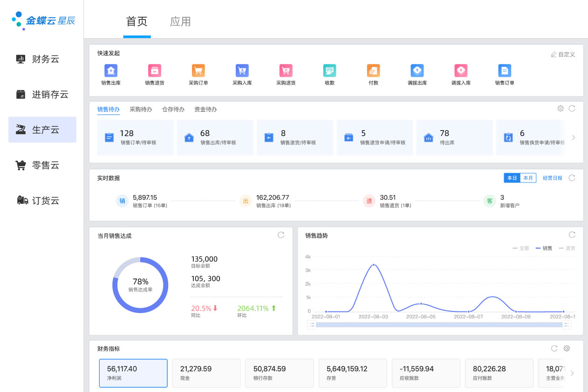This screenshot has height=392, width=588.
Task: Select the 采购退货 quick action icon
Action: pos(286,70)
